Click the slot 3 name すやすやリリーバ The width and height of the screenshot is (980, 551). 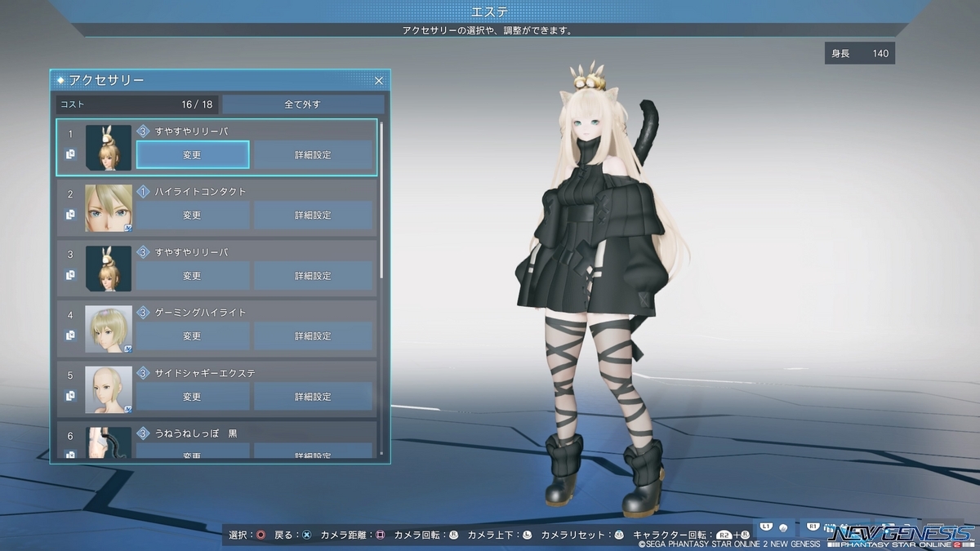[x=191, y=251]
